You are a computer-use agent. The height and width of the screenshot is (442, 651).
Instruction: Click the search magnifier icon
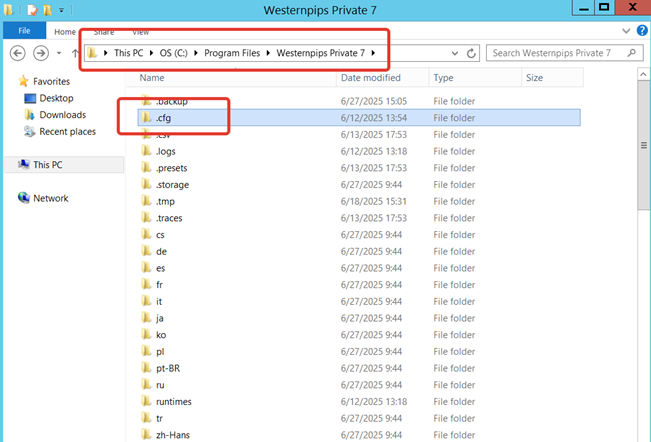tap(631, 53)
